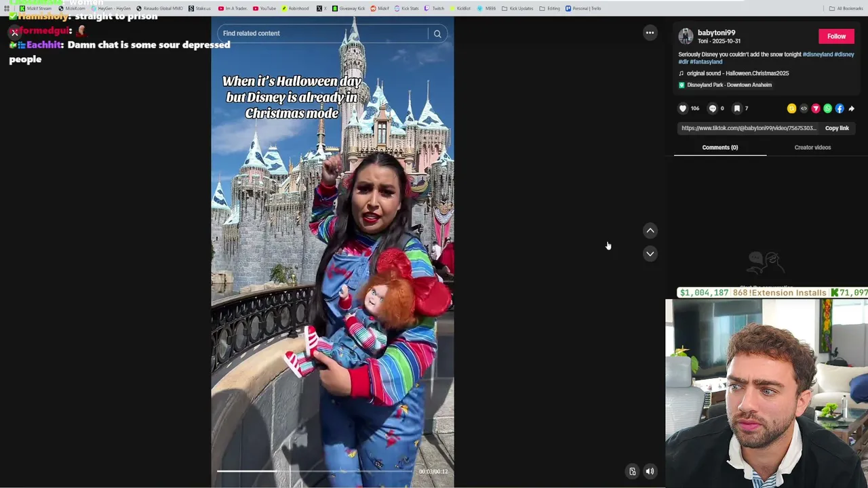Share video to WhatsApp
868x488 pixels.
point(827,108)
